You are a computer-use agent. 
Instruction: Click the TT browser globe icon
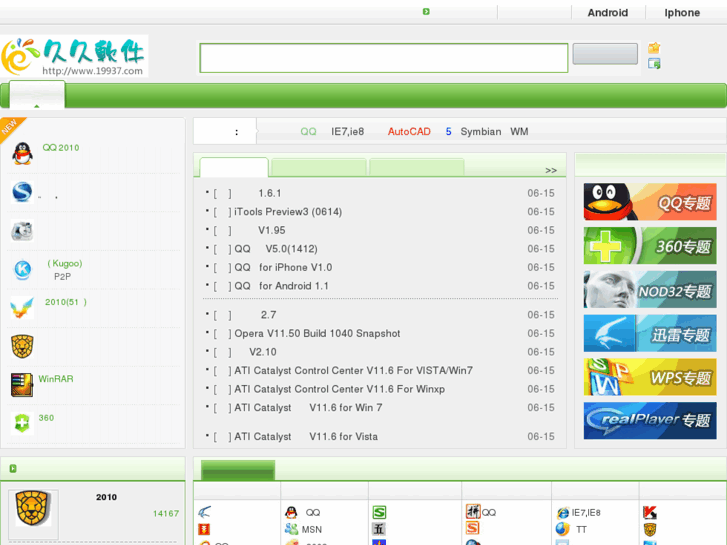[x=562, y=529]
